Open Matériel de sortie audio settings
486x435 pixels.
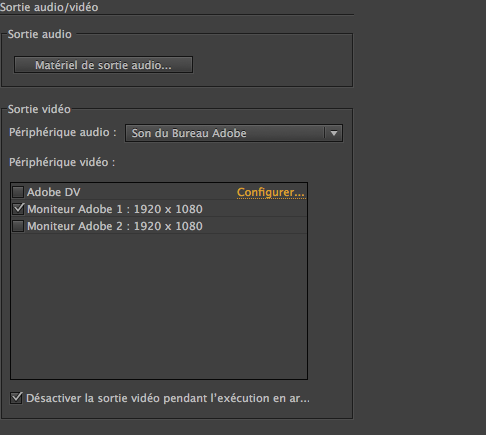coord(103,65)
